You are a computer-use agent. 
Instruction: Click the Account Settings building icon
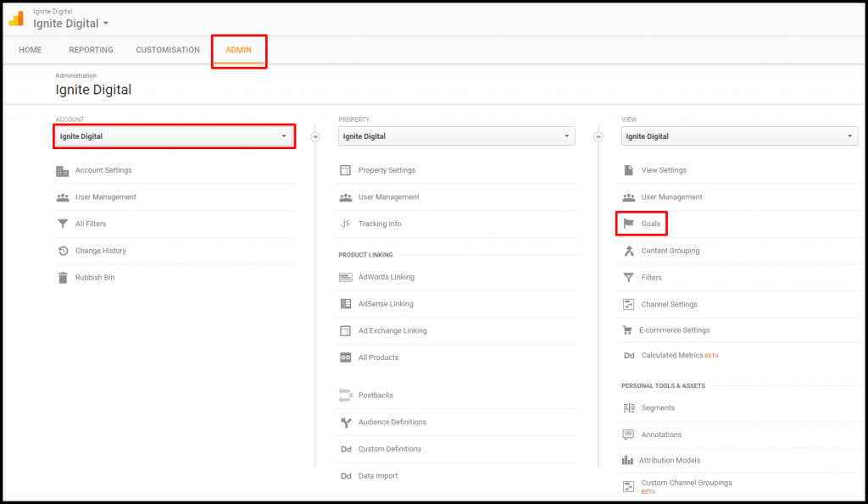point(63,170)
